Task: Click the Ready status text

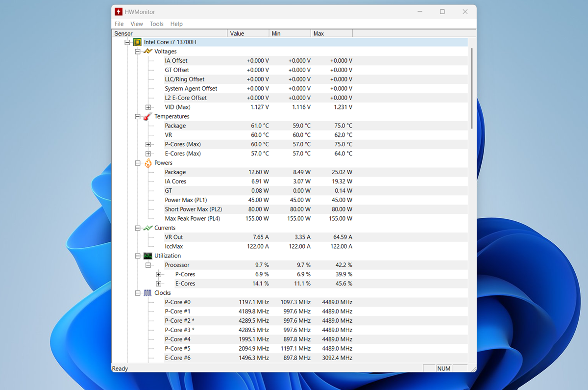Action: tap(120, 368)
